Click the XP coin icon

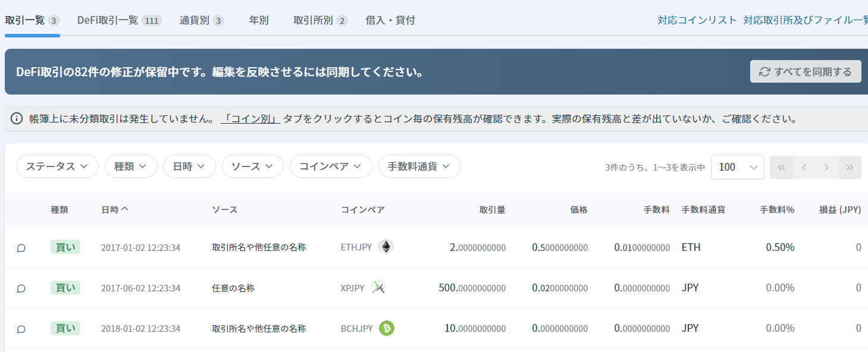pos(378,288)
